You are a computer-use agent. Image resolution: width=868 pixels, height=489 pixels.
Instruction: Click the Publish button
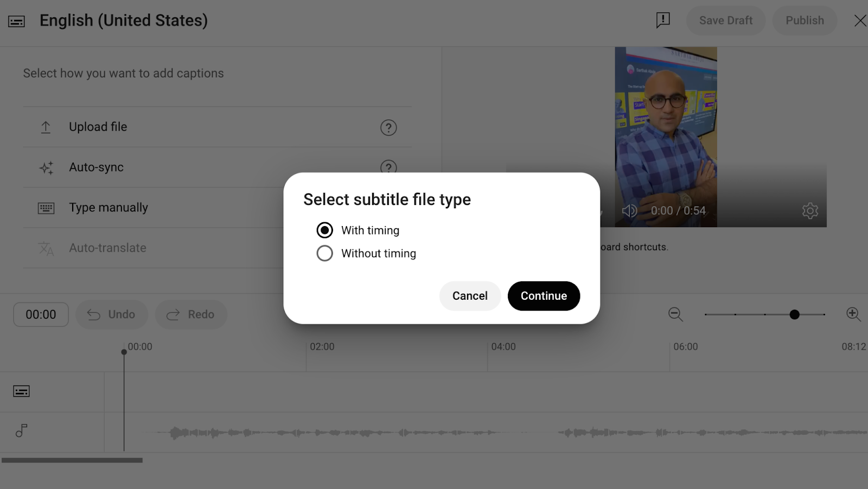805,21
